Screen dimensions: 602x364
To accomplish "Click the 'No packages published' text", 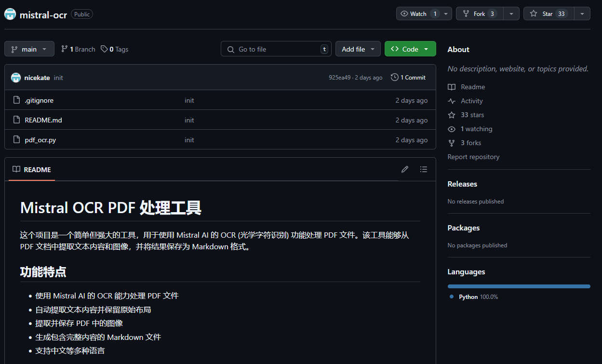I will (x=477, y=245).
